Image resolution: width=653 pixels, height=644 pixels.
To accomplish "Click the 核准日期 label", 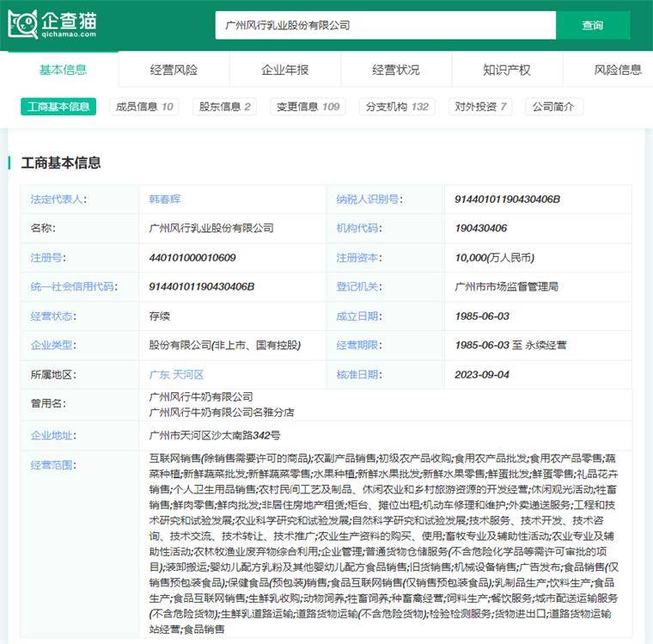I will coord(359,375).
